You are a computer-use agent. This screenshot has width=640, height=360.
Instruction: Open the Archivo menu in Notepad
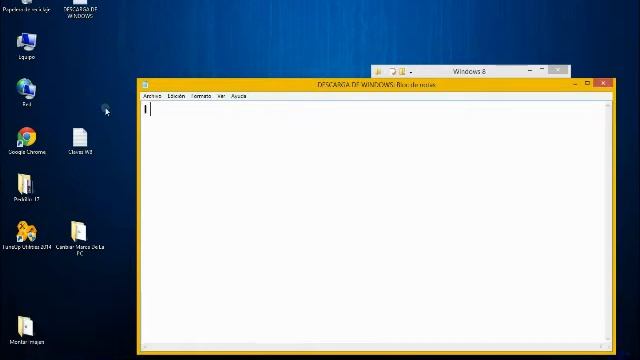click(x=152, y=96)
